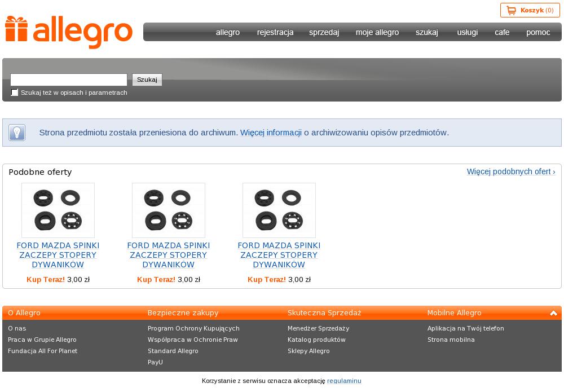Click 'Kup Teraz!' under the second offer

point(156,279)
